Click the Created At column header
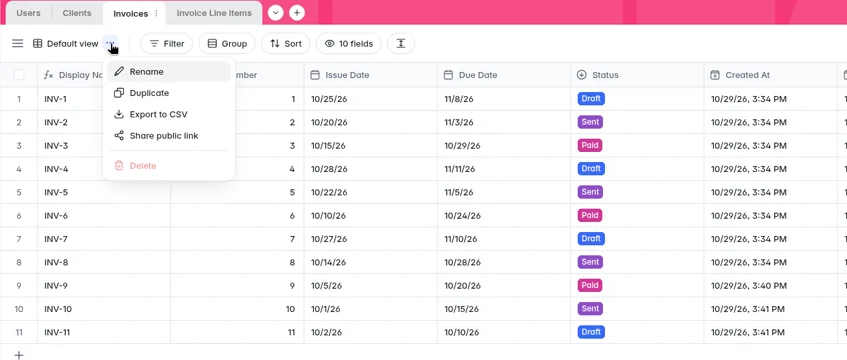The width and height of the screenshot is (847, 360). click(x=771, y=75)
